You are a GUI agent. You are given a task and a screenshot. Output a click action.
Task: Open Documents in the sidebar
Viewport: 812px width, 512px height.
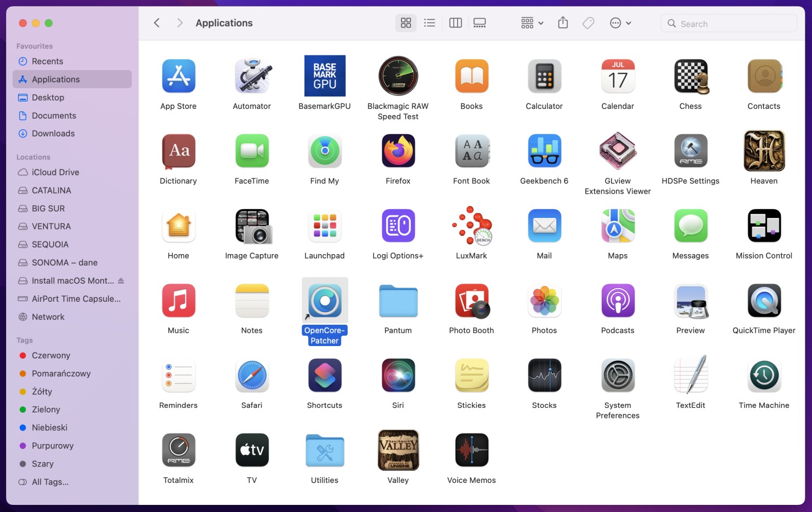coord(72,116)
